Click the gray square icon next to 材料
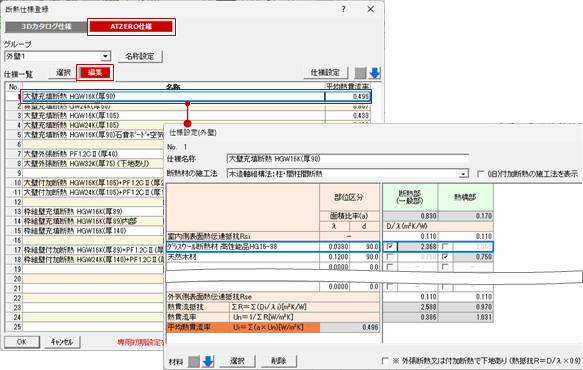The width and height of the screenshot is (583, 370). pyautogui.click(x=193, y=361)
